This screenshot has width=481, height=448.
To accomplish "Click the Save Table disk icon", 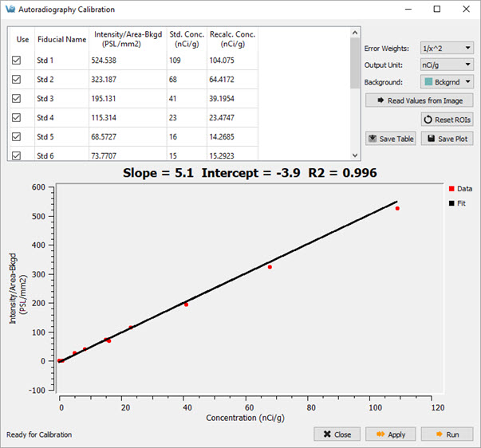I will point(373,139).
